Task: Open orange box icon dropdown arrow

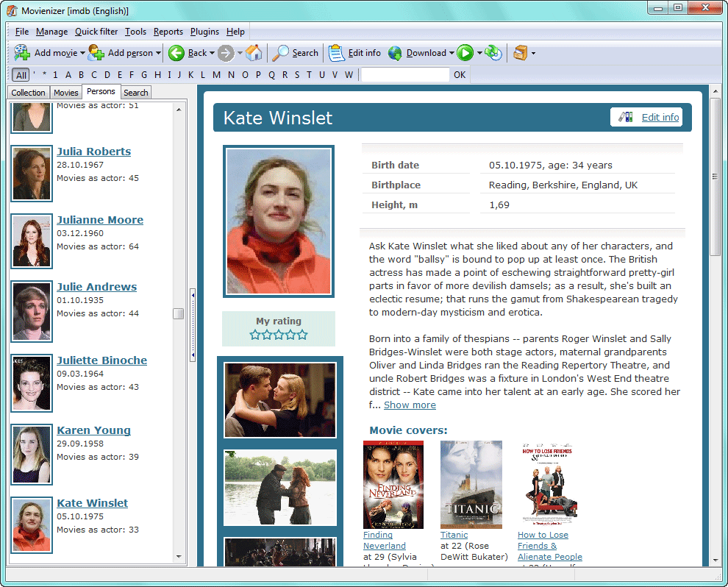Action: click(x=533, y=53)
